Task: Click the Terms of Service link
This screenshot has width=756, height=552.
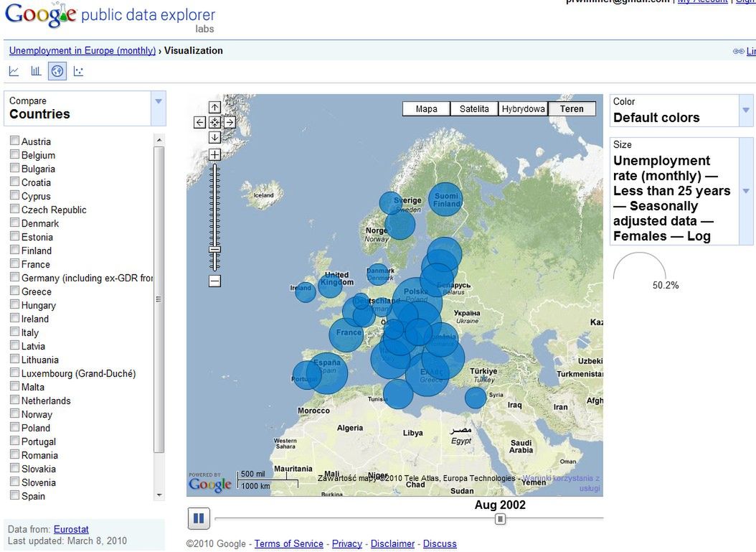Action: 288,543
